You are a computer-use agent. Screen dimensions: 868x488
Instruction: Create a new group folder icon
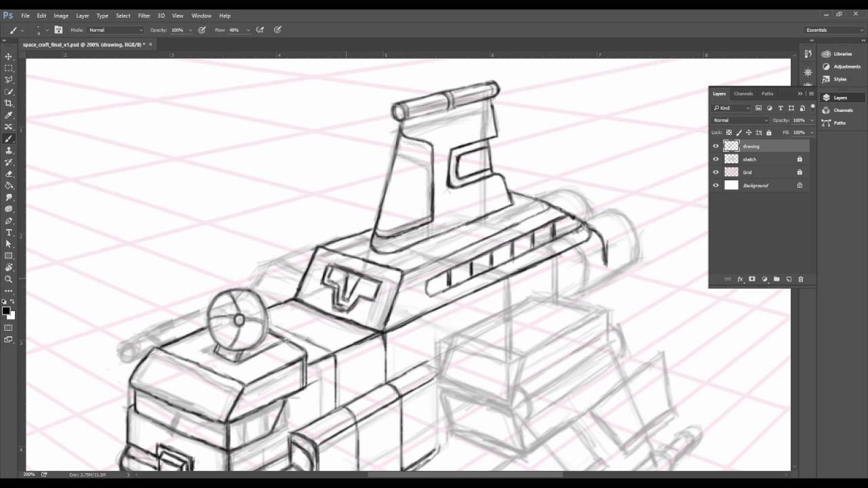(x=776, y=279)
